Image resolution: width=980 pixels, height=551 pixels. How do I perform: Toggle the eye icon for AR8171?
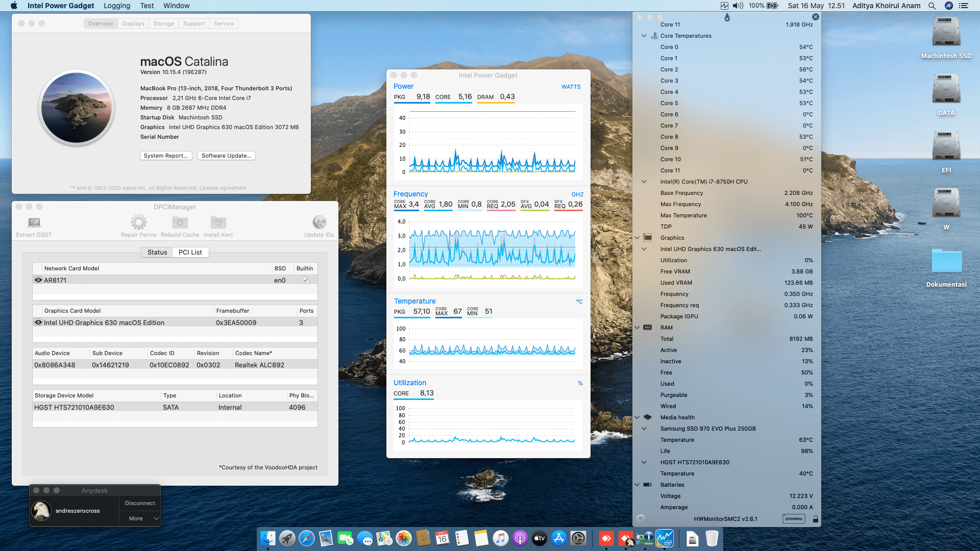pyautogui.click(x=38, y=280)
